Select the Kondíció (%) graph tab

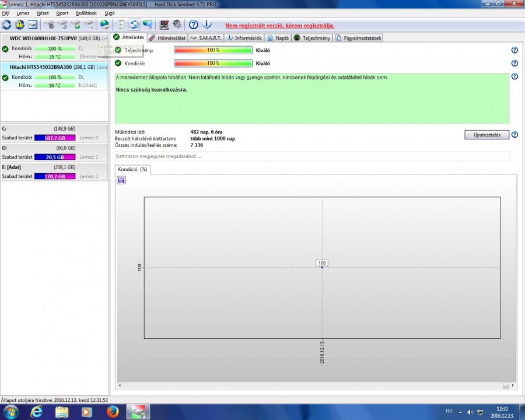[132, 170]
